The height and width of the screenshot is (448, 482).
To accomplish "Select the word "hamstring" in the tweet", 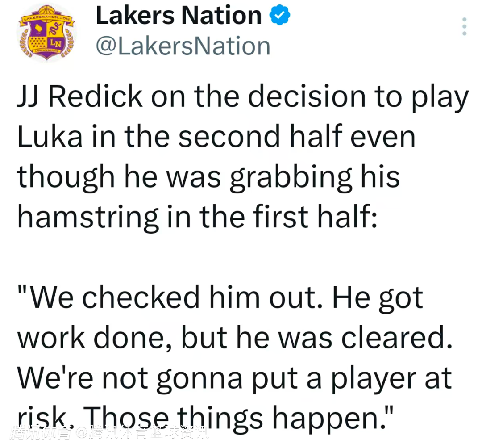I will pos(88,217).
